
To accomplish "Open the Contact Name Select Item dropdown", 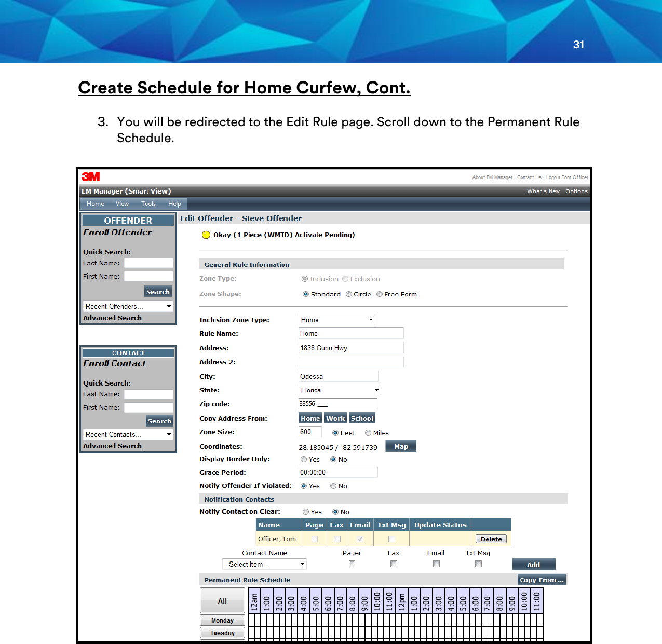I will pyautogui.click(x=265, y=564).
